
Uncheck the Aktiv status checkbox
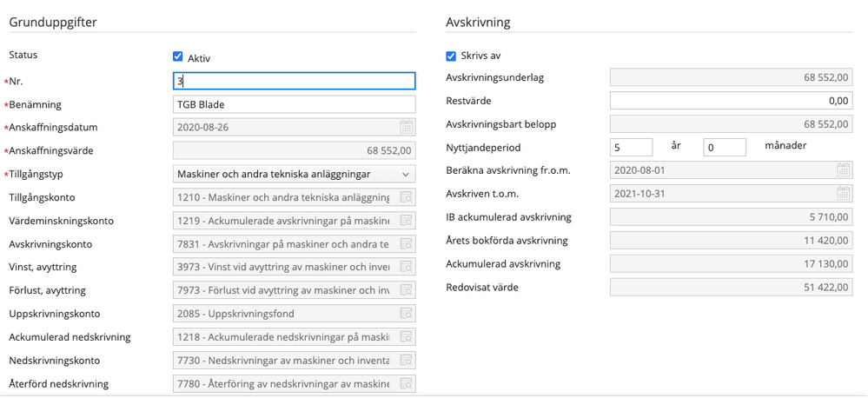178,56
